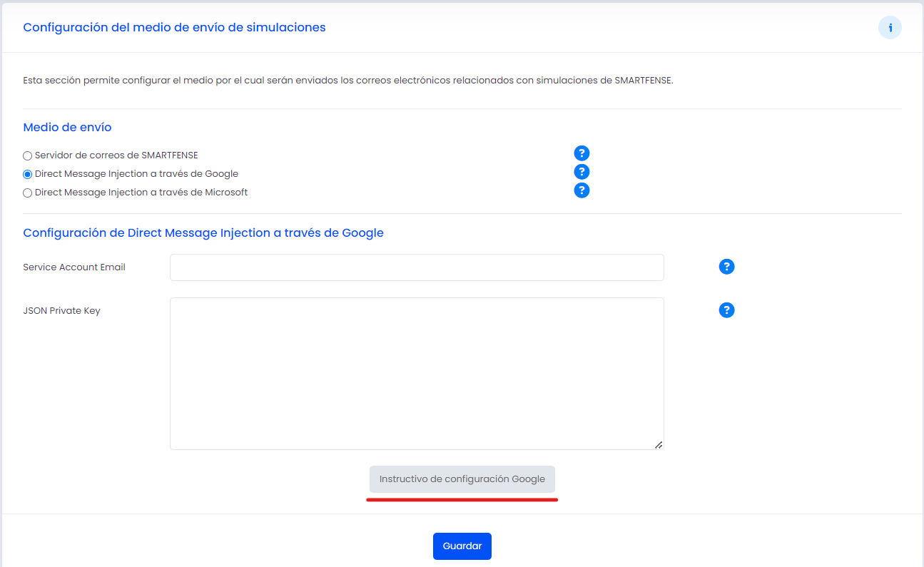Click 'Configuración de Direct Message Injection' section heading

pyautogui.click(x=203, y=233)
